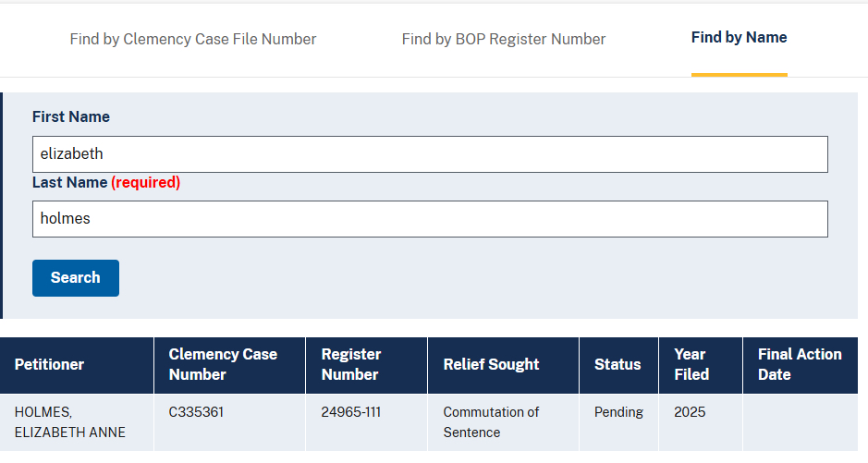The width and height of the screenshot is (868, 463).
Task: Focus the Last Name field containing holmes
Action: pos(430,219)
